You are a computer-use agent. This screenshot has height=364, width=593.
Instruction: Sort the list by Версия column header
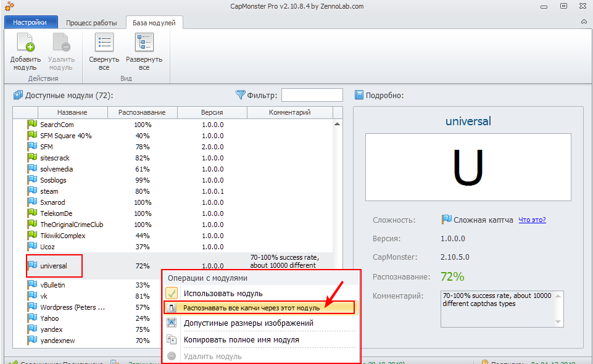point(212,112)
